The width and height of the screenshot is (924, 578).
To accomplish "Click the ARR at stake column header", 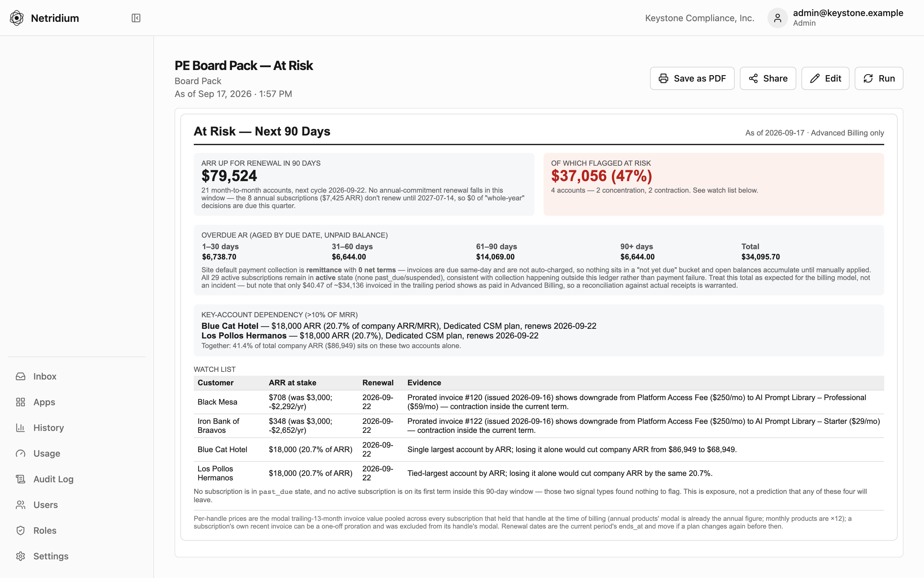I will point(293,383).
